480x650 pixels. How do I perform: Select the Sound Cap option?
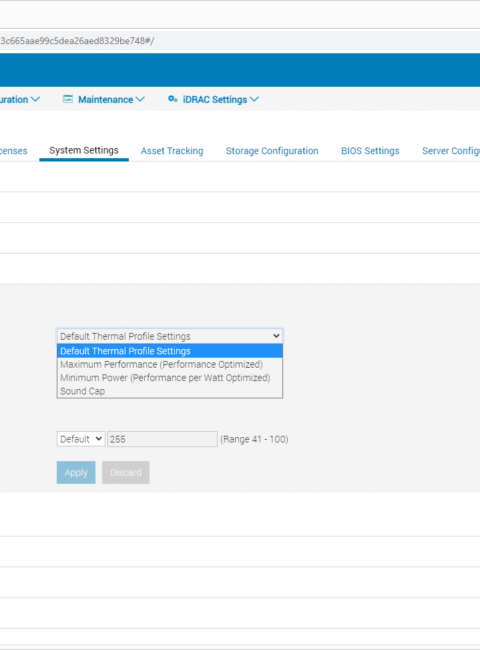pos(170,391)
